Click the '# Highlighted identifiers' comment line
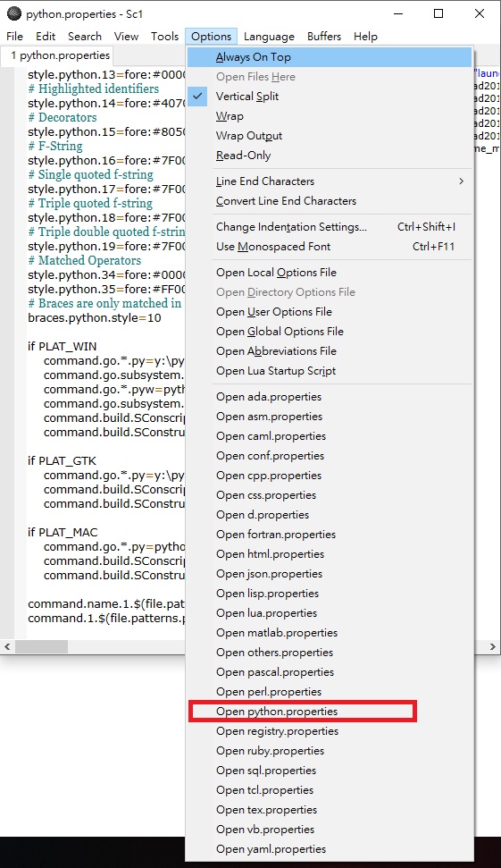The image size is (501, 868). (94, 88)
